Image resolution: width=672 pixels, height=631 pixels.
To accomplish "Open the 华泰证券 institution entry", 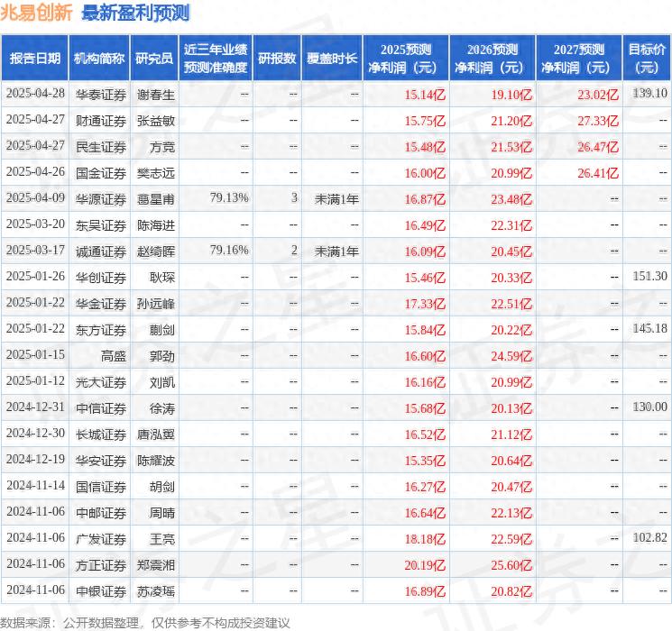I will pyautogui.click(x=100, y=94).
